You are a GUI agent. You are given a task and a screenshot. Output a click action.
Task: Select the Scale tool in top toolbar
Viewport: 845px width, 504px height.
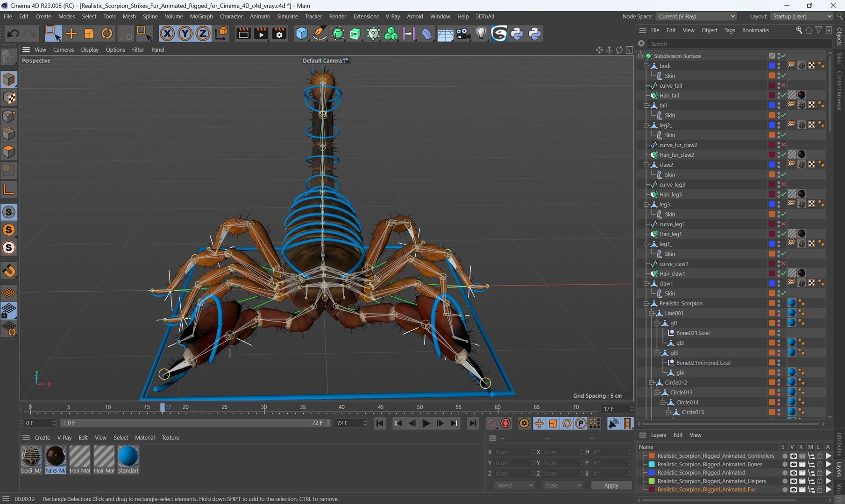(x=89, y=34)
